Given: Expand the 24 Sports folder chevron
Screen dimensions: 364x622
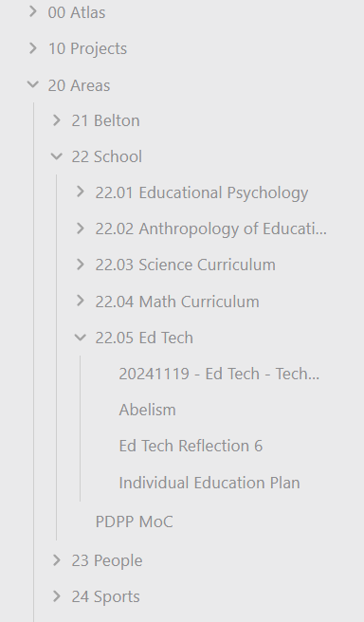Looking at the screenshot, I should [x=57, y=596].
